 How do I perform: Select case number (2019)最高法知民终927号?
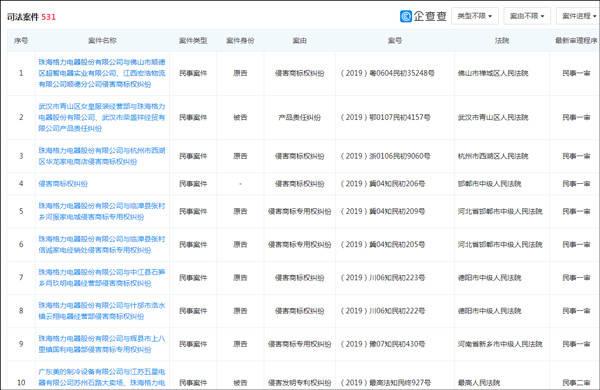pos(385,382)
